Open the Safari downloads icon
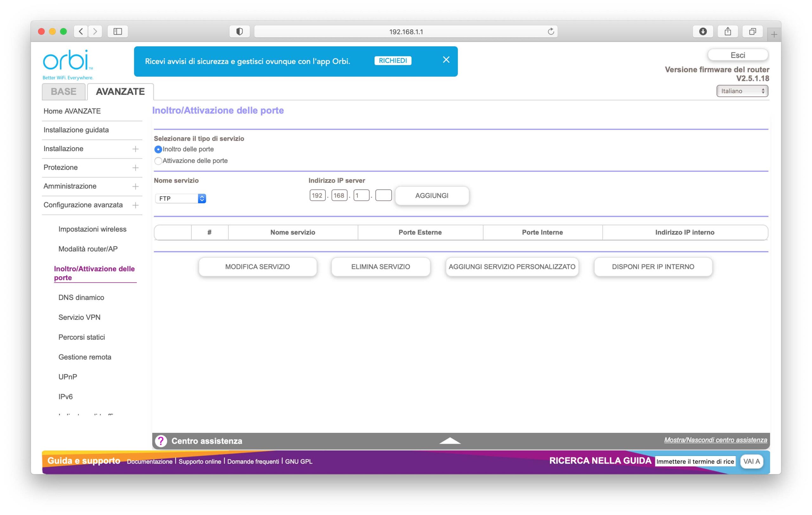812x515 pixels. pos(703,32)
